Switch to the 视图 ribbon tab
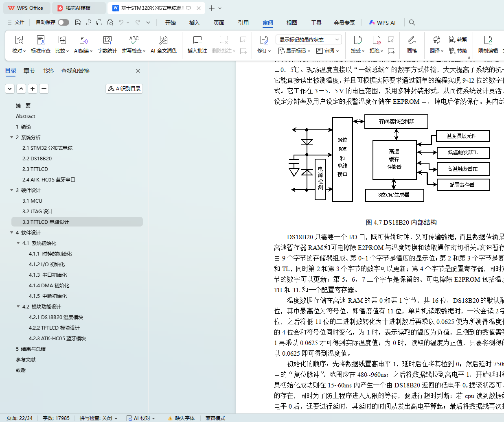The image size is (504, 422). pyautogui.click(x=291, y=23)
